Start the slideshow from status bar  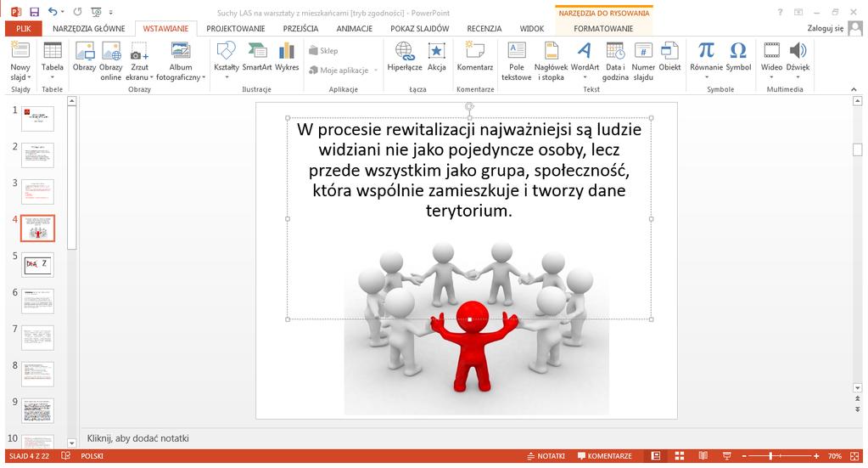pyautogui.click(x=727, y=456)
